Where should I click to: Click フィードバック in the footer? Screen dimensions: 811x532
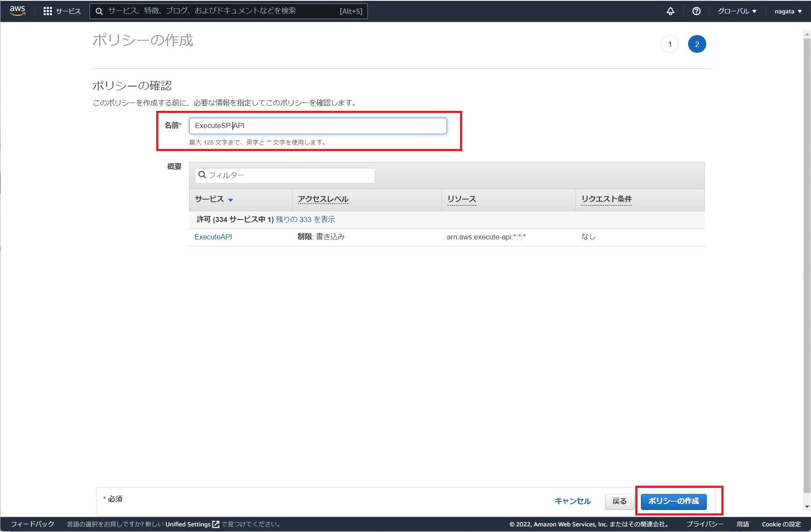click(32, 524)
